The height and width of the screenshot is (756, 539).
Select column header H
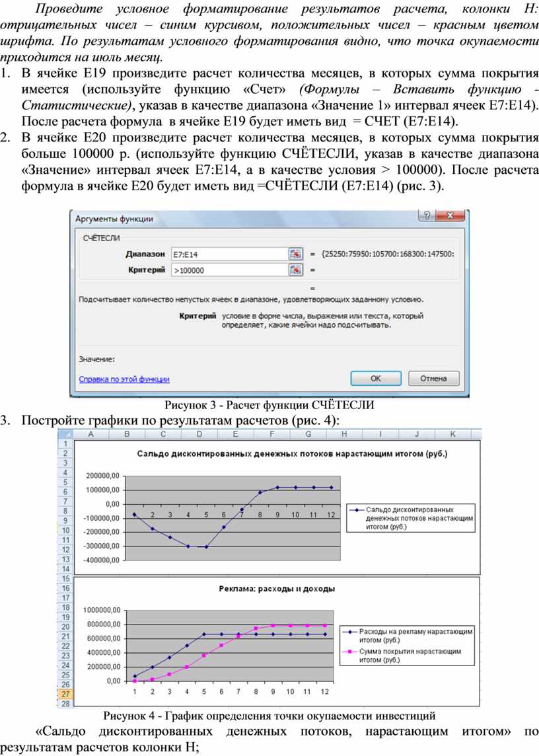[344, 434]
